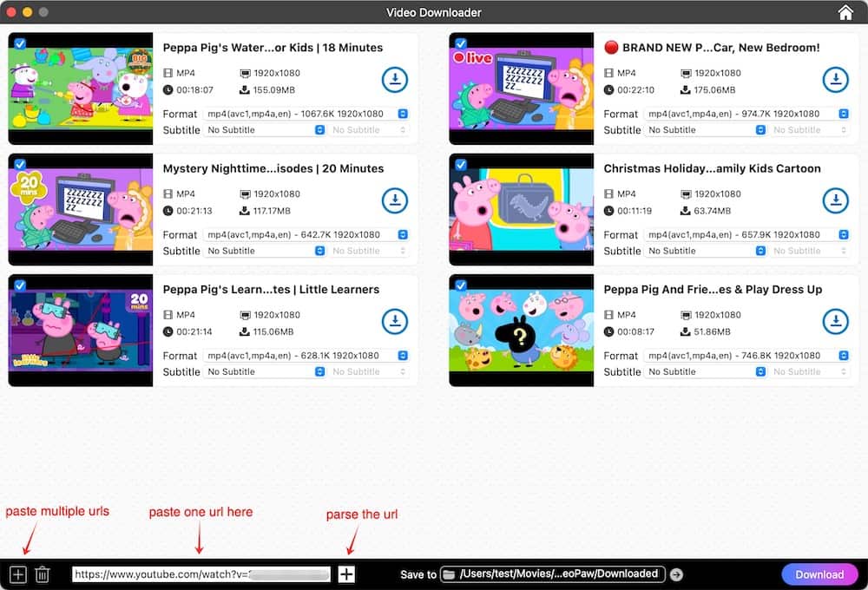
Task: Click folder icon in Save to path
Action: pos(449,574)
